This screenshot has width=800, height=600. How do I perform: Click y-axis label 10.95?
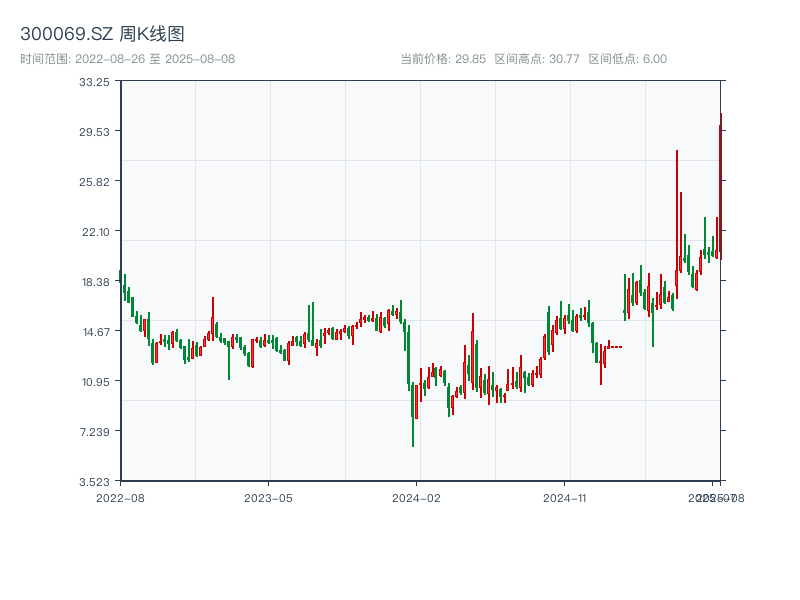pos(96,382)
